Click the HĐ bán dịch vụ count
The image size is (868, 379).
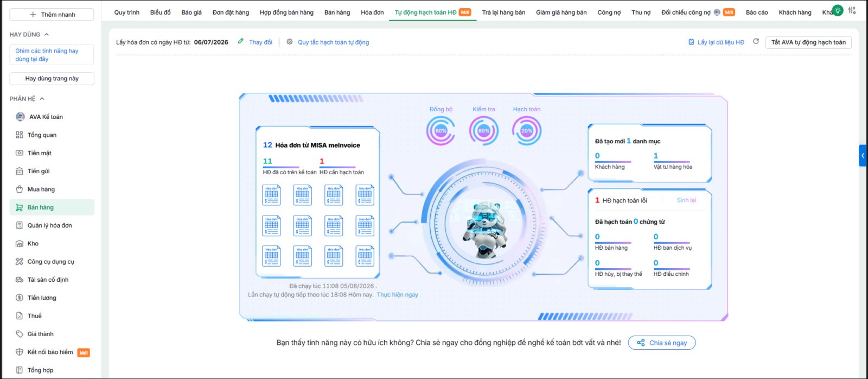tap(656, 237)
